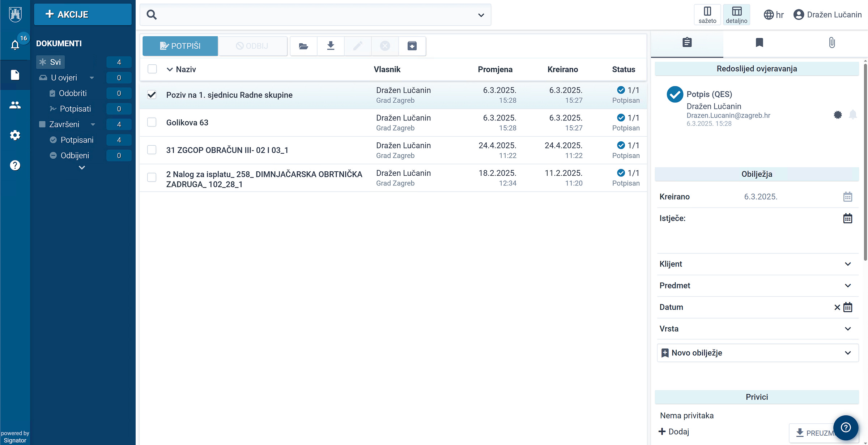868x445 pixels.
Task: Open the users section in sidebar
Action: pos(15,105)
